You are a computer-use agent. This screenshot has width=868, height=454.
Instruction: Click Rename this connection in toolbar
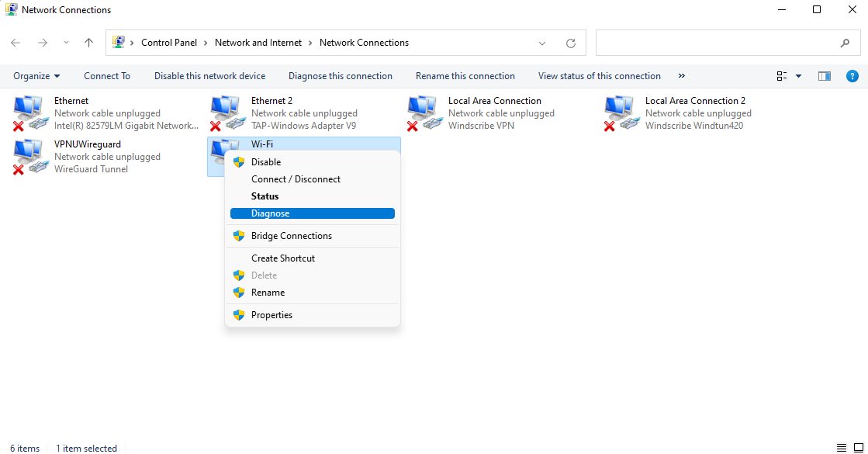click(465, 76)
